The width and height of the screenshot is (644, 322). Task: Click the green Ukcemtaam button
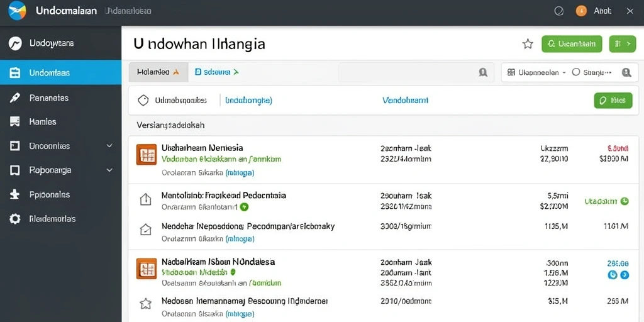click(572, 44)
